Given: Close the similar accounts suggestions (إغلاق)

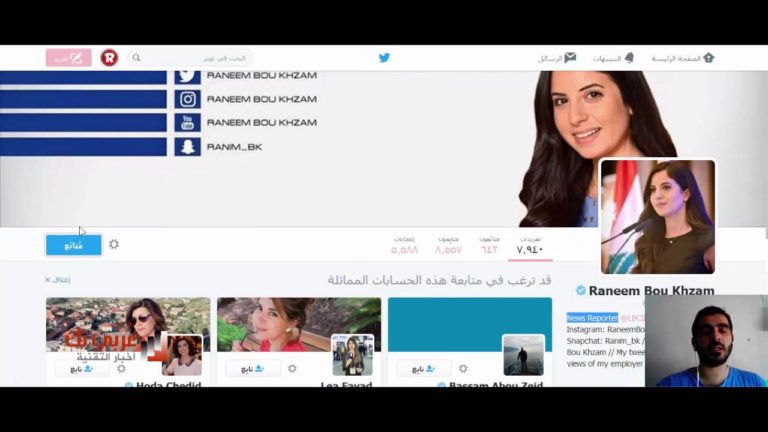Looking at the screenshot, I should tap(57, 280).
